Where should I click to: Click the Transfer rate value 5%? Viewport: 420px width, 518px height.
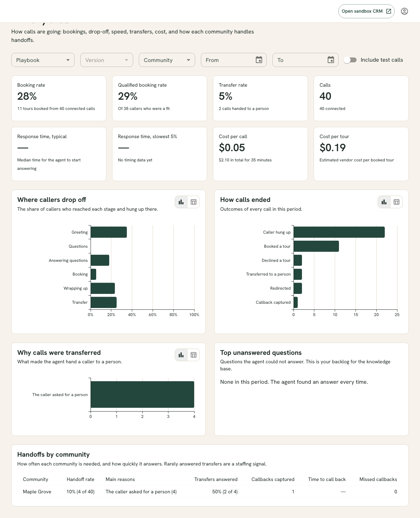click(x=226, y=96)
